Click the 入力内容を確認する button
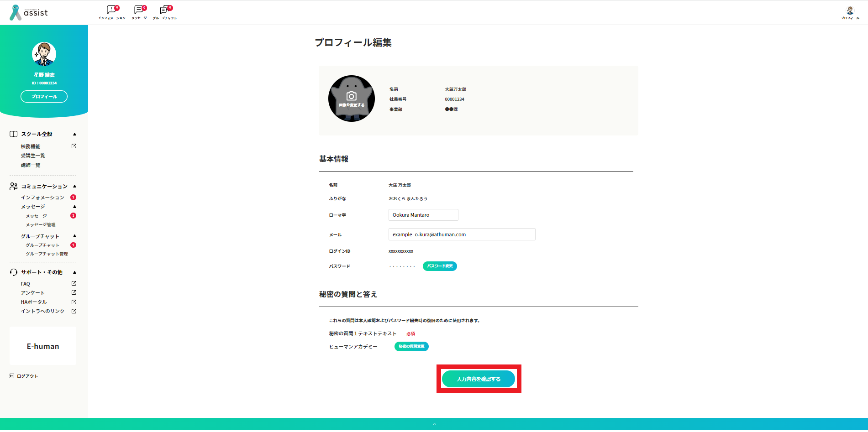 point(478,379)
